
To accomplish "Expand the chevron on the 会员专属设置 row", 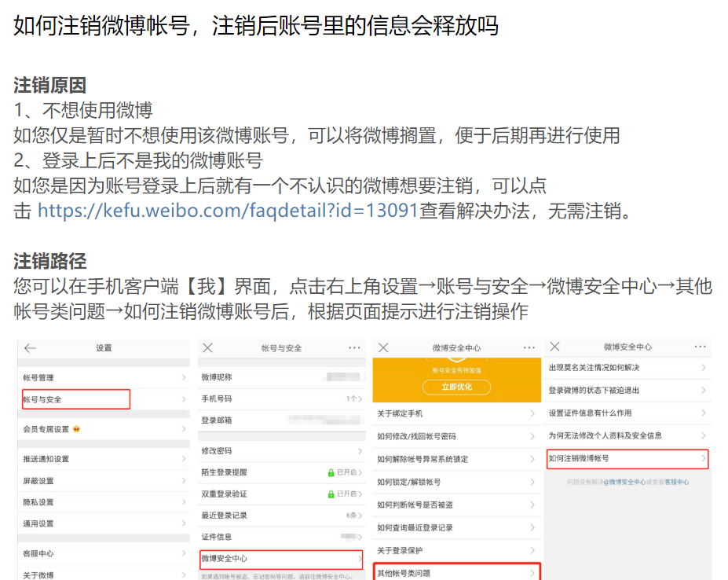I will tap(184, 429).
